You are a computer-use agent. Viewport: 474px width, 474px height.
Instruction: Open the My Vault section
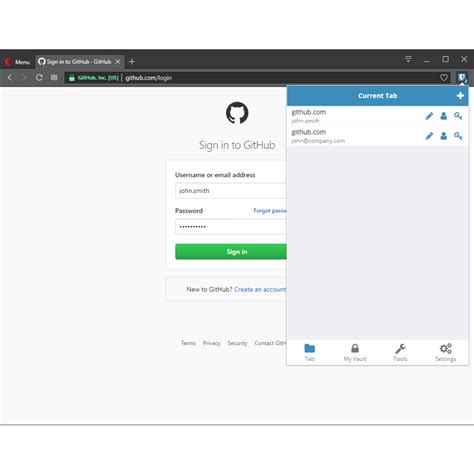[x=355, y=353]
